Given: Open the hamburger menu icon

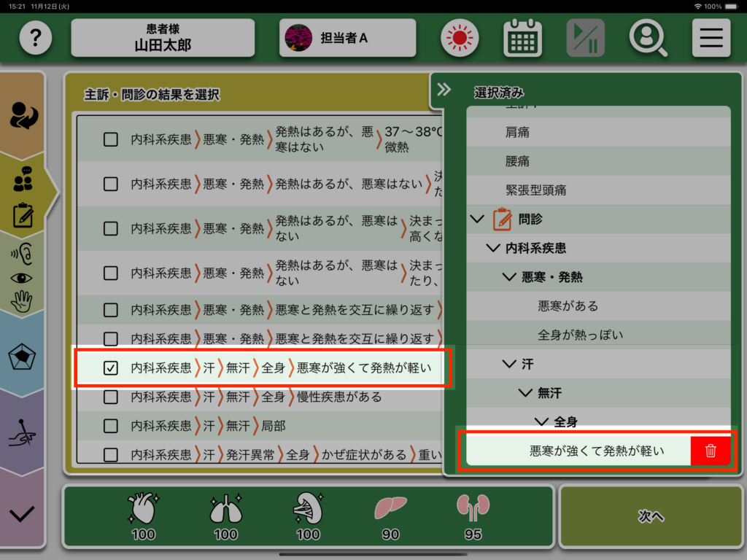Looking at the screenshot, I should point(711,37).
